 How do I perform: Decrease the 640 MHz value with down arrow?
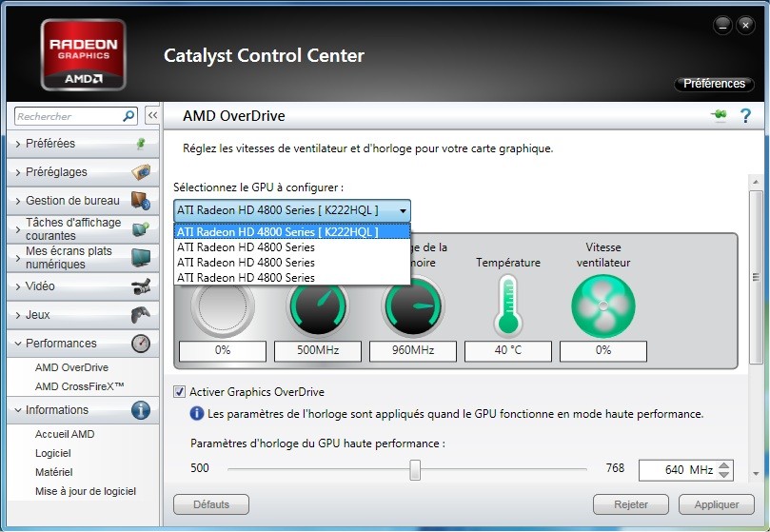tap(724, 475)
